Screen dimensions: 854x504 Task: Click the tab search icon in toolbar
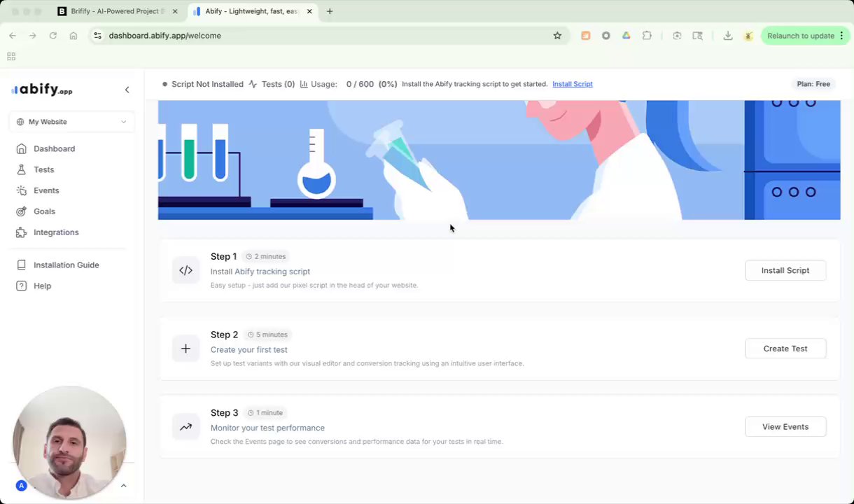click(697, 36)
